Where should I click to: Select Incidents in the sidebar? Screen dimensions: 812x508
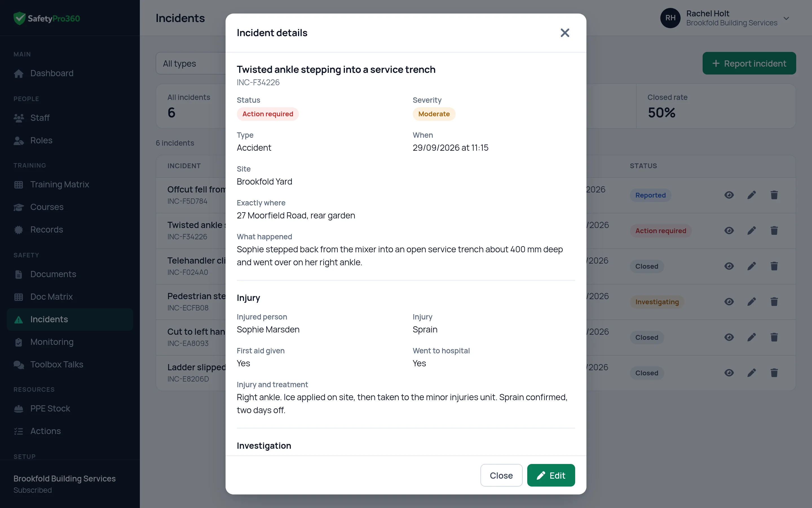70,319
